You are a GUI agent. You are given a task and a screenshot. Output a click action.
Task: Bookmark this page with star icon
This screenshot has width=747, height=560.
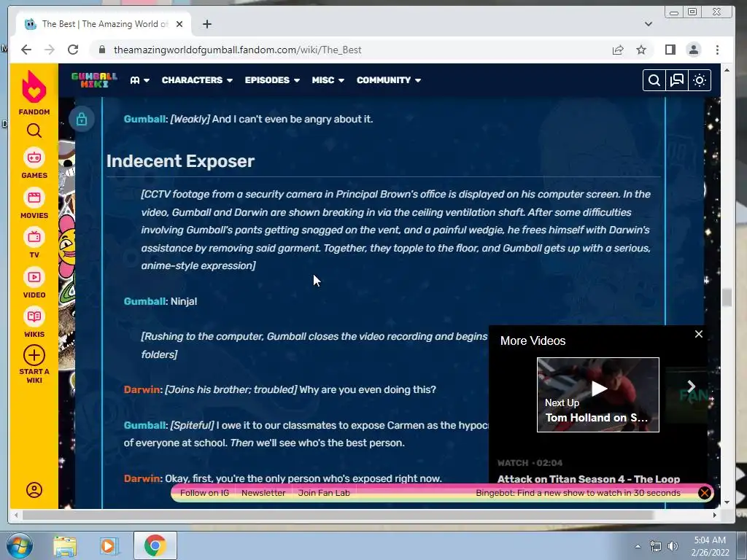(x=641, y=50)
